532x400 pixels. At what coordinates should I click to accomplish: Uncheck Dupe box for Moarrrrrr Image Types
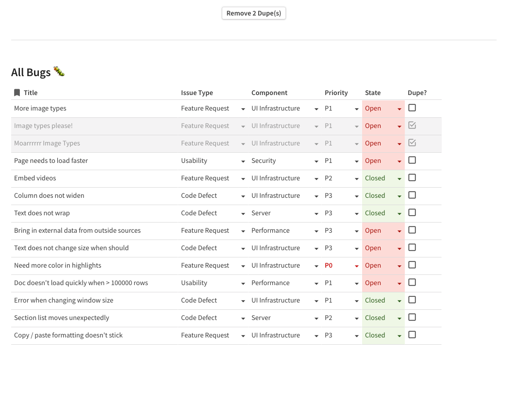[412, 143]
